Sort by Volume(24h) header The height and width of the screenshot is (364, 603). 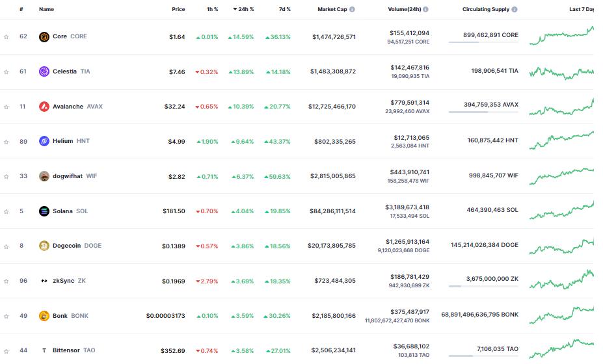(405, 9)
